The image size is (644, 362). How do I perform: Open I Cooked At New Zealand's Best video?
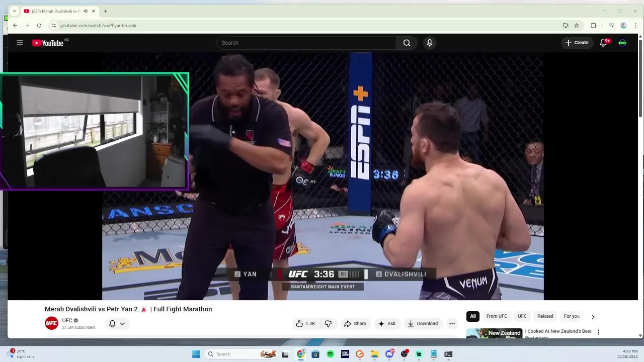558,334
